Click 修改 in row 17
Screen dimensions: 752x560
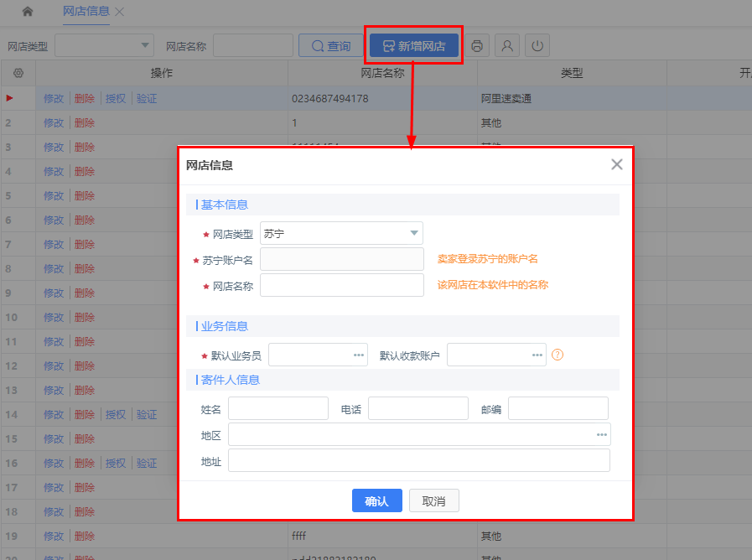click(x=54, y=488)
